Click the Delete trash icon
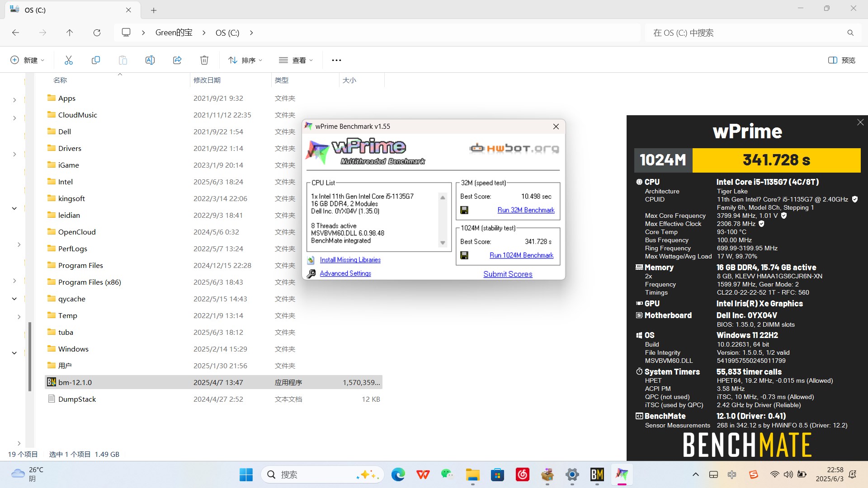 click(x=204, y=60)
